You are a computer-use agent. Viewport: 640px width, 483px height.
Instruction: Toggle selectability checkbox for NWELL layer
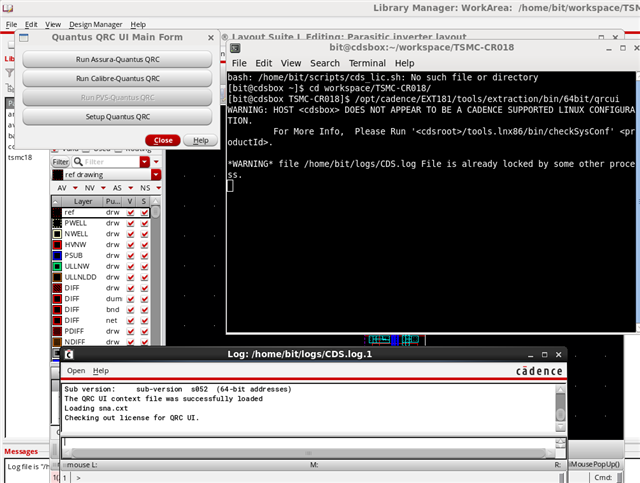144,234
